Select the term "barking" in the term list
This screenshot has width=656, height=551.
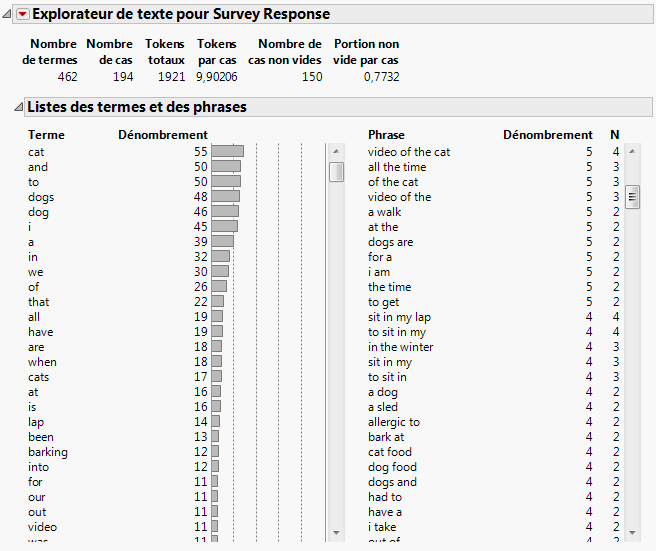pyautogui.click(x=48, y=452)
